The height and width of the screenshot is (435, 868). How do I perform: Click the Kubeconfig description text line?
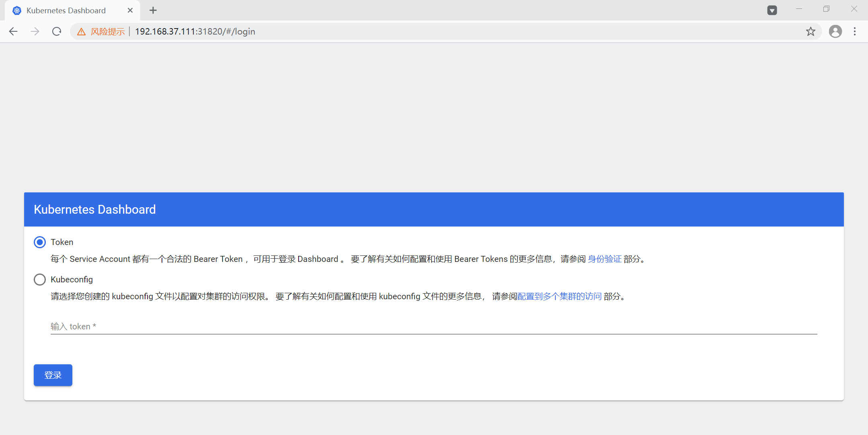point(339,296)
